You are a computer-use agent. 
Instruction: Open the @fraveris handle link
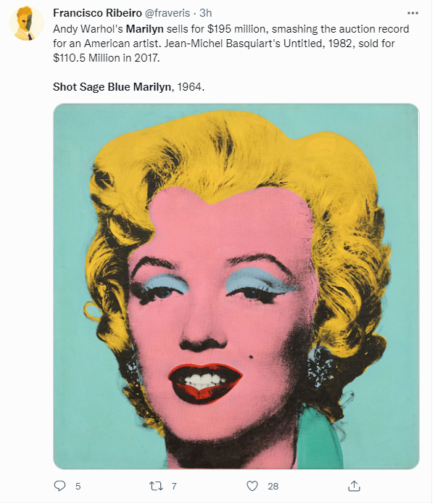(x=167, y=13)
